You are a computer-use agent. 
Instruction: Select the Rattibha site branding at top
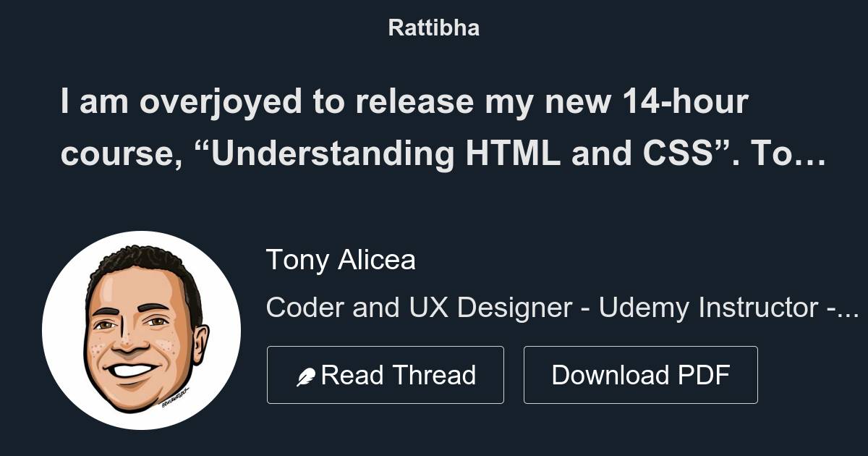pos(434,28)
